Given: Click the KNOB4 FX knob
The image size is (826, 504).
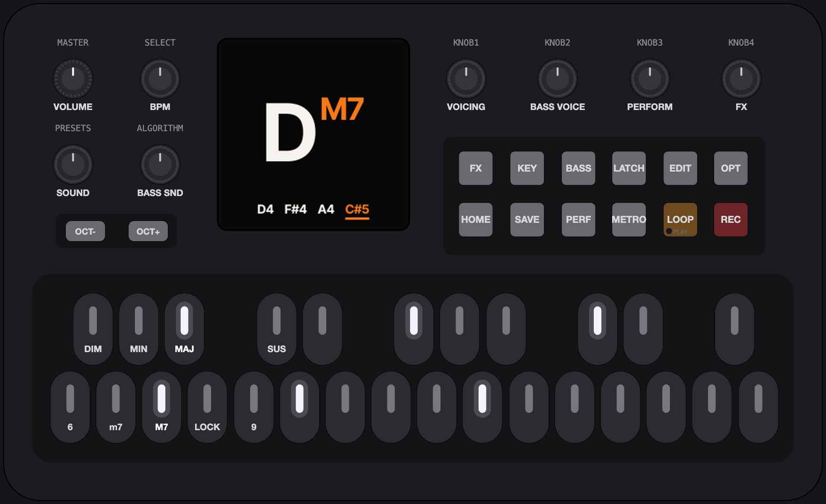Looking at the screenshot, I should click(x=741, y=79).
